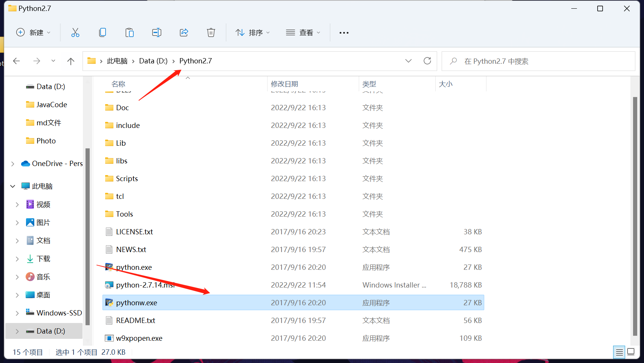Click the Videos icon in sidebar
Image resolution: width=644 pixels, height=363 pixels.
tap(30, 204)
